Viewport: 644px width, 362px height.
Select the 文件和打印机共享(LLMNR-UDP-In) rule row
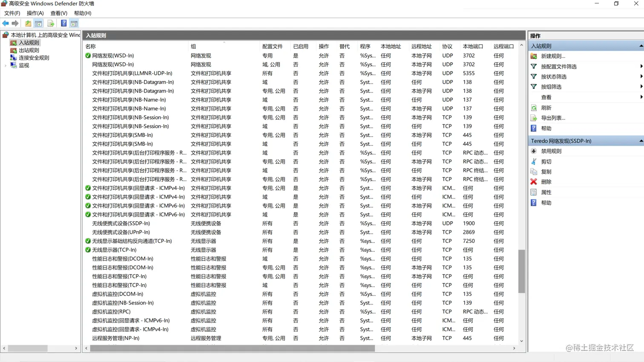coord(301,74)
